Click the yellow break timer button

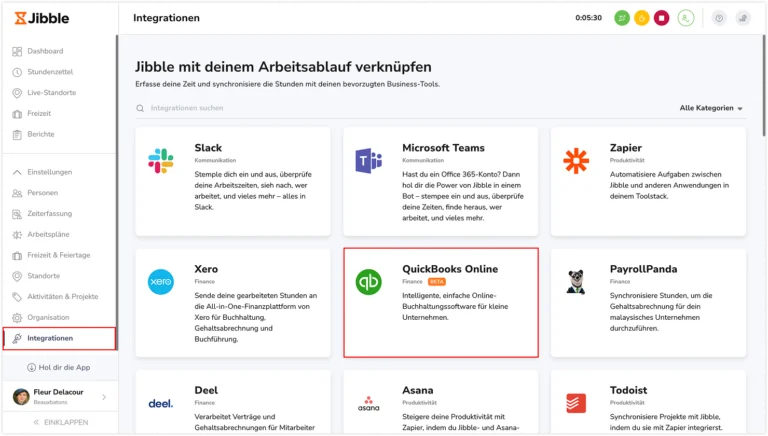(642, 18)
